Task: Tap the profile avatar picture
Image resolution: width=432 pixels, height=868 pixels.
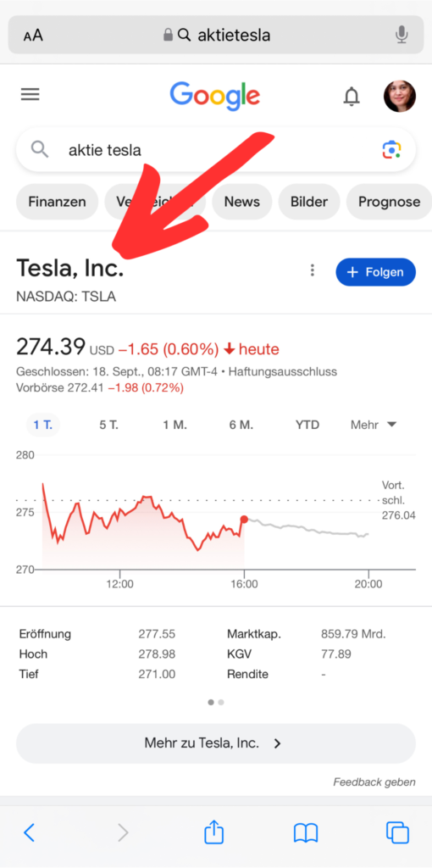Action: point(399,96)
